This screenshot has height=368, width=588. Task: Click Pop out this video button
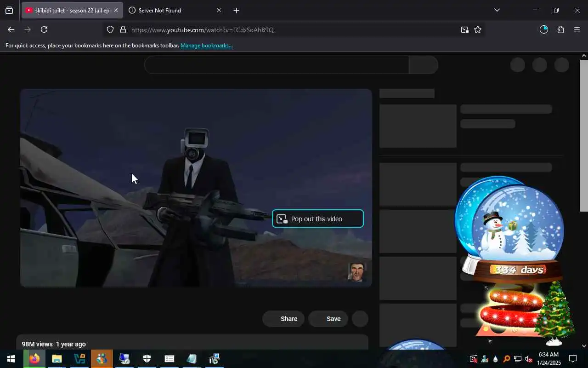[x=318, y=219]
